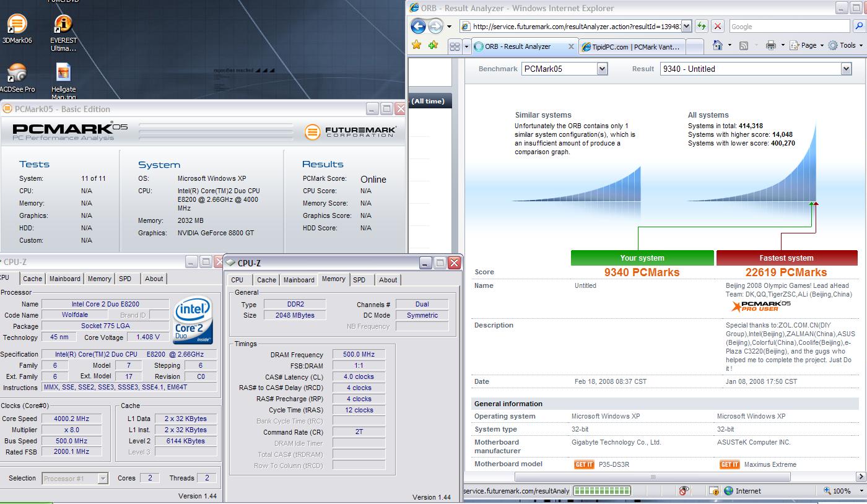
Task: Click the Internet zone globe in status bar
Action: 728,491
